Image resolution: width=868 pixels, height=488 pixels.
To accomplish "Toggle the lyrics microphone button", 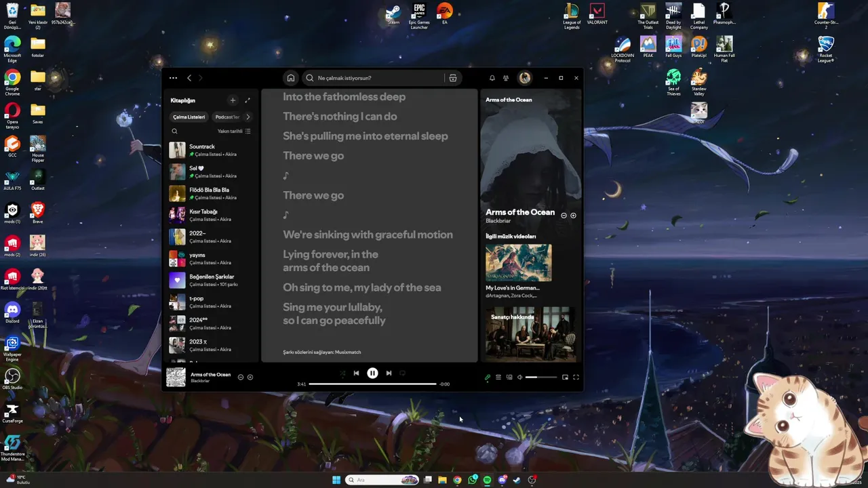I will 487,378.
